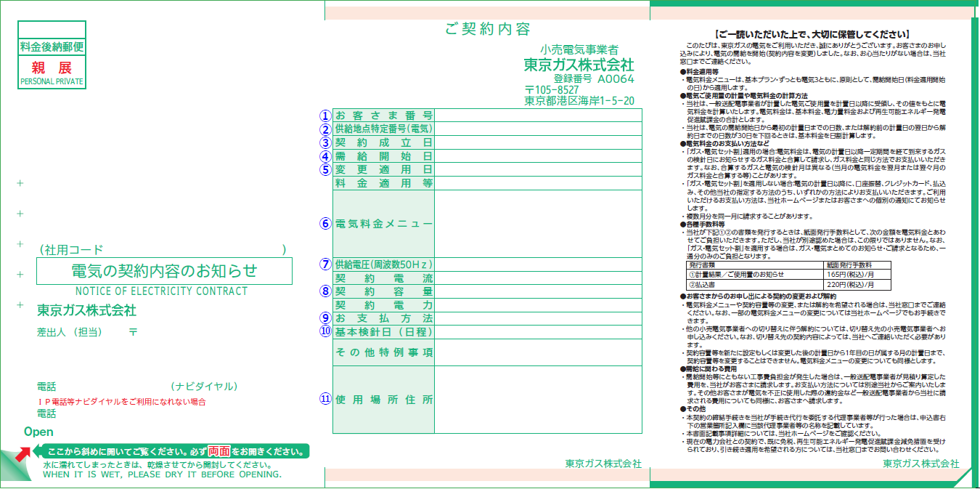This screenshot has width=980, height=489.
Task: Click the お客さま番号 row label
Action: click(383, 116)
